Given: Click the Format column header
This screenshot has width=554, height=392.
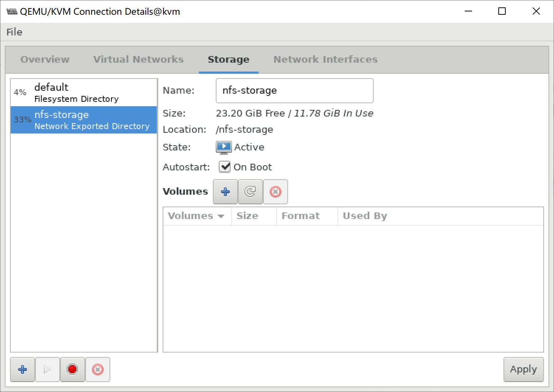Looking at the screenshot, I should (307, 216).
